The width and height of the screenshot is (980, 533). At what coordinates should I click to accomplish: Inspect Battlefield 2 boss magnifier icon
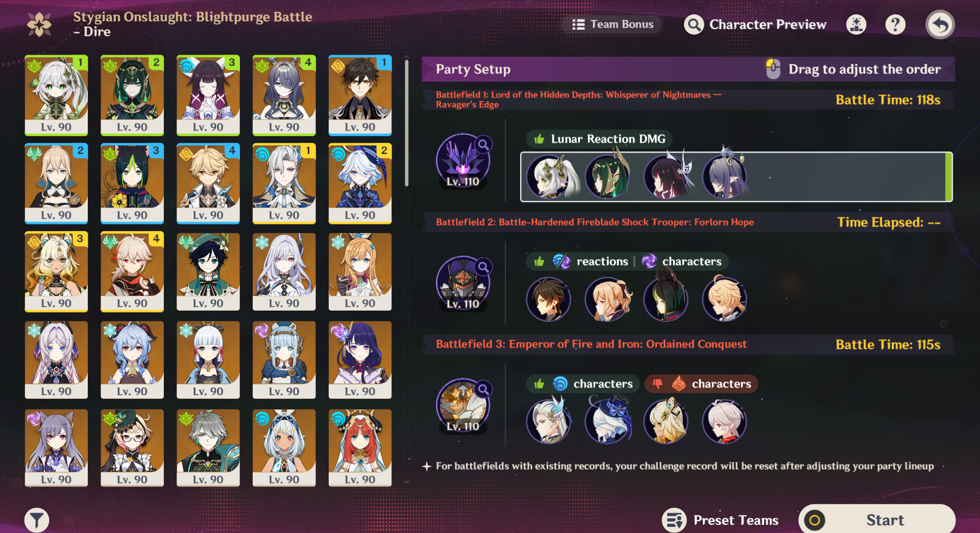click(483, 267)
